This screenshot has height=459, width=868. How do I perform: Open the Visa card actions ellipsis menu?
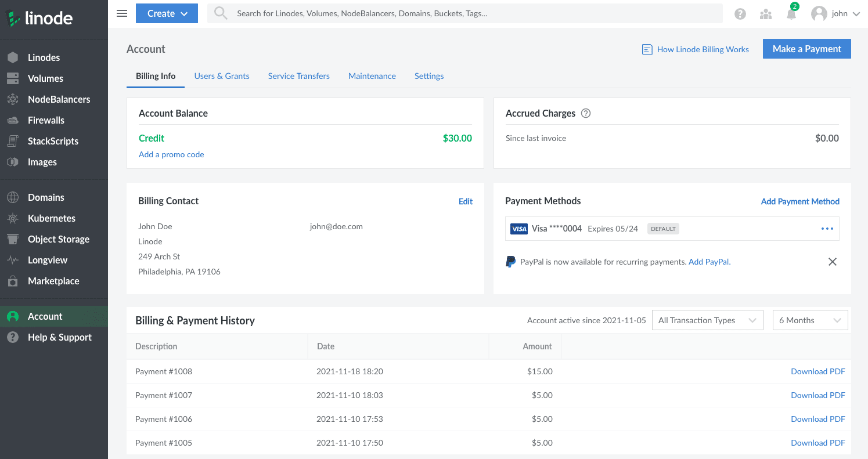coord(827,229)
